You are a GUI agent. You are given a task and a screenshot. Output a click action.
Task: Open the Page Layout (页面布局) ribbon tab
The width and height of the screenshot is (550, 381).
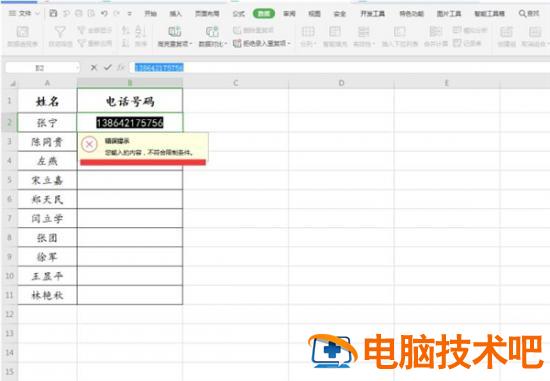tap(207, 13)
